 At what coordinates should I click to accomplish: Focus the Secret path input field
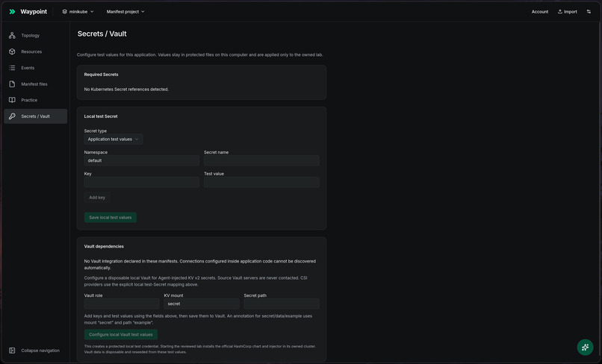point(282,304)
